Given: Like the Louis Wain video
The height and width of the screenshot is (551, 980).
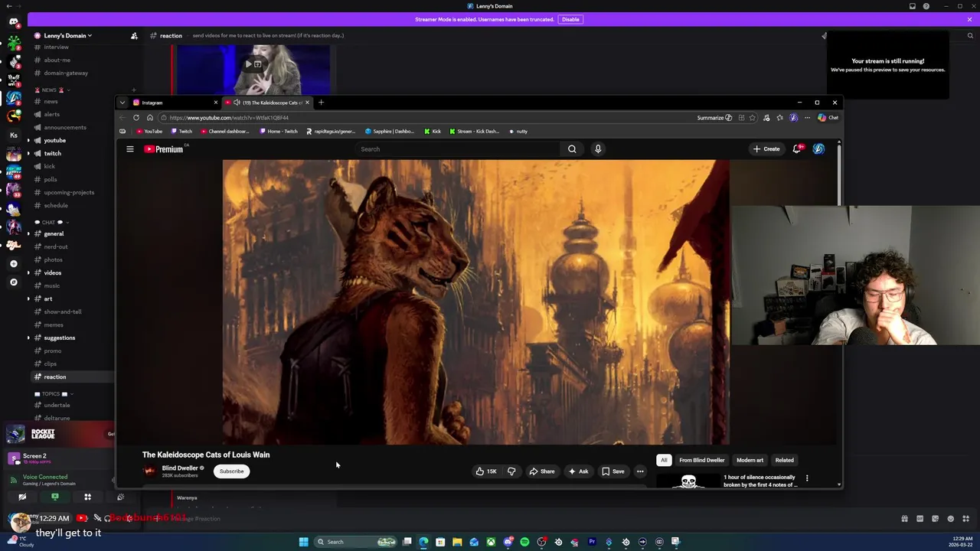Looking at the screenshot, I should tap(486, 471).
